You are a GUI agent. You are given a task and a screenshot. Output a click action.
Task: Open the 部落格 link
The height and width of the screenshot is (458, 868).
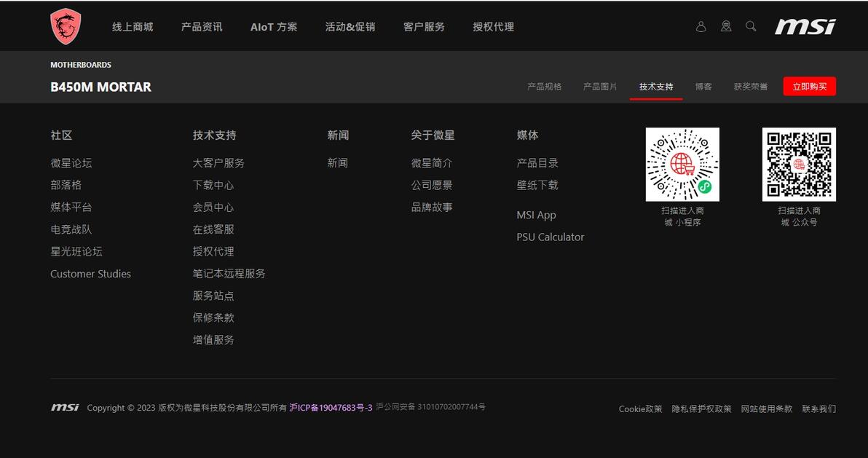(66, 185)
